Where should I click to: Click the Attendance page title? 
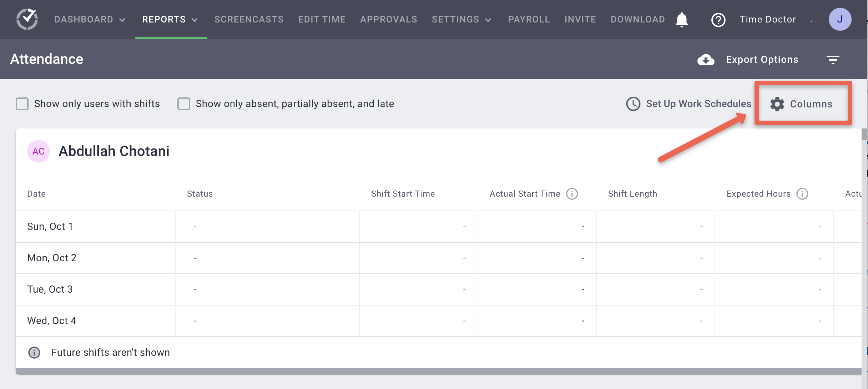47,59
